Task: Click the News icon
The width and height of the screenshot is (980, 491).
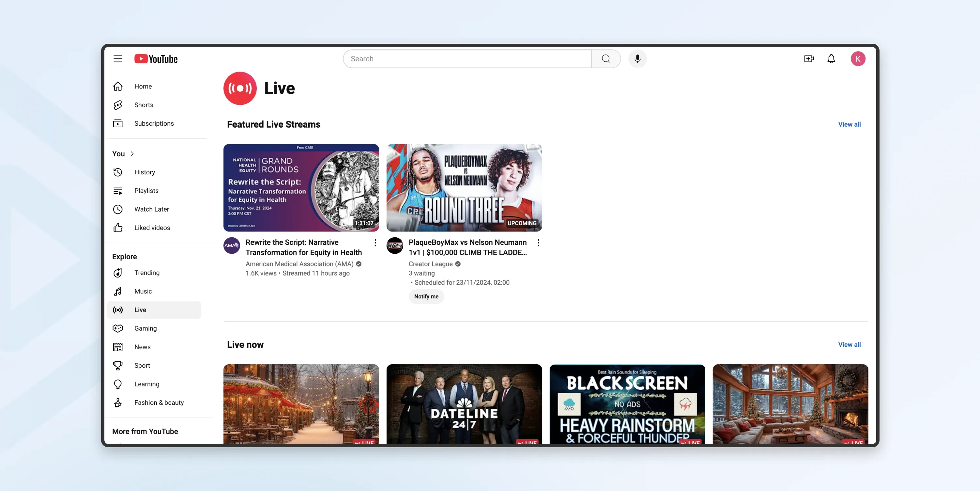Action: coord(117,347)
